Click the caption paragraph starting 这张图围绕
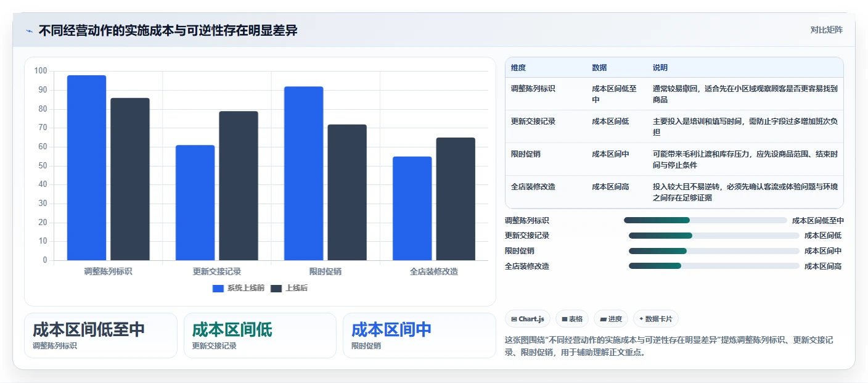Screen dimensions: 868x383 tap(669, 347)
